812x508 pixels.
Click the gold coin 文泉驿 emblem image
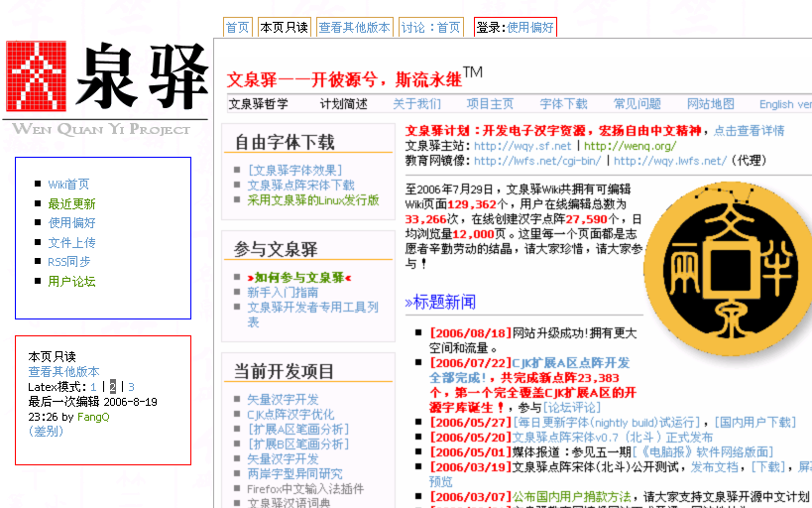(728, 269)
